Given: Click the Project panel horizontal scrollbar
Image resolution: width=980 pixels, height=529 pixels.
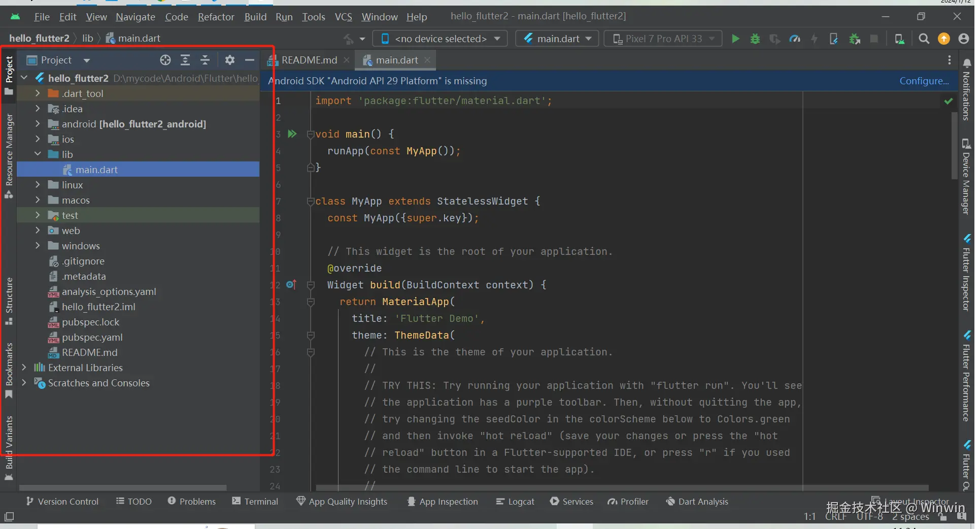Looking at the screenshot, I should (122, 487).
